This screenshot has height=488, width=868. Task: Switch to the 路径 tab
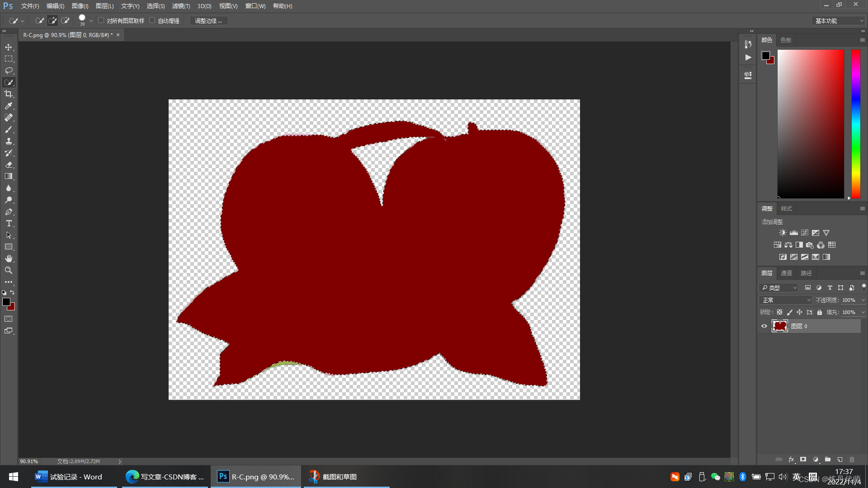coord(807,273)
